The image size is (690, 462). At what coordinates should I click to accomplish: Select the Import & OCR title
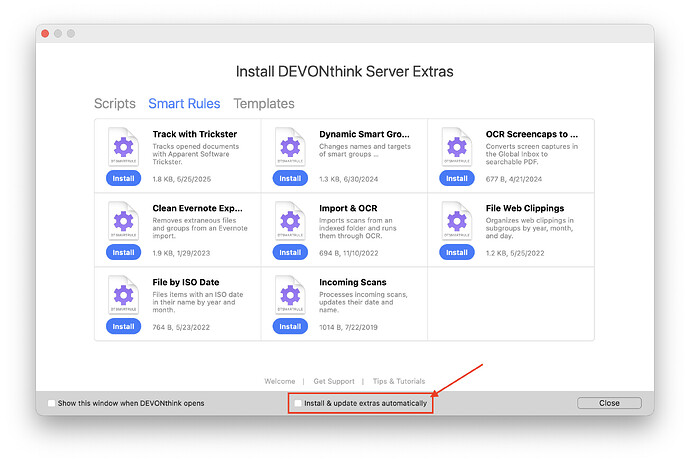348,208
